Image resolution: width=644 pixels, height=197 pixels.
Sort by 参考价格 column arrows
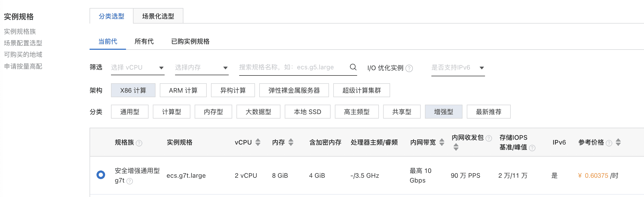click(x=618, y=142)
